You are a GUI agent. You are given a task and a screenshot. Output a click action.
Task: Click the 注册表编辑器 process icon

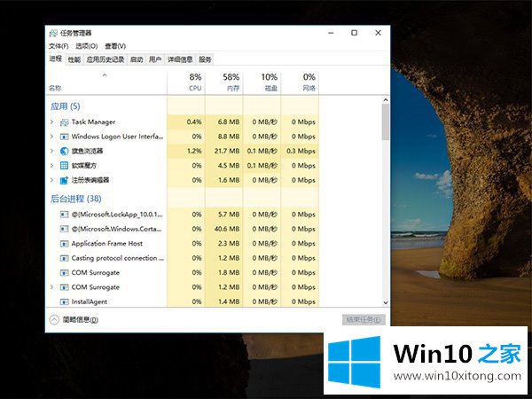(64, 180)
